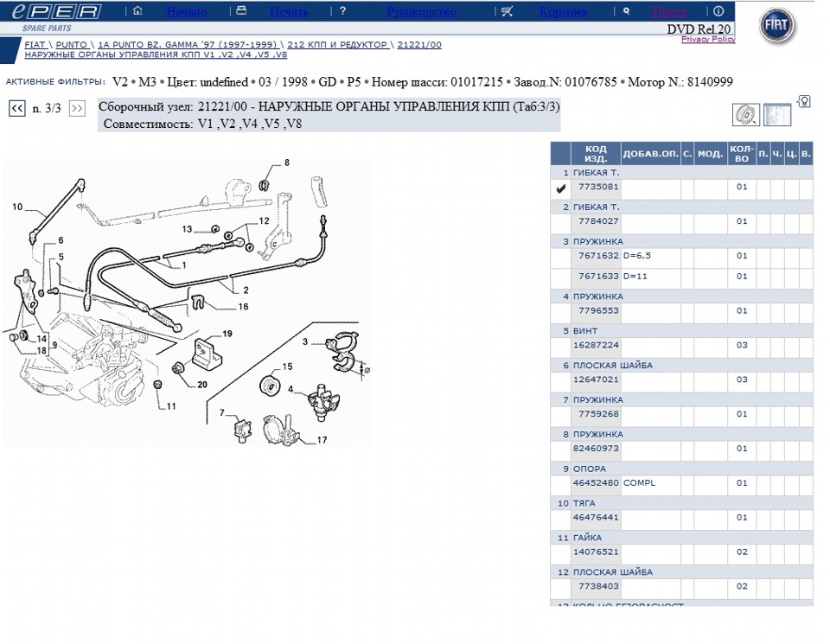Open the Начало link
This screenshot has height=644, width=830.
coord(187,11)
